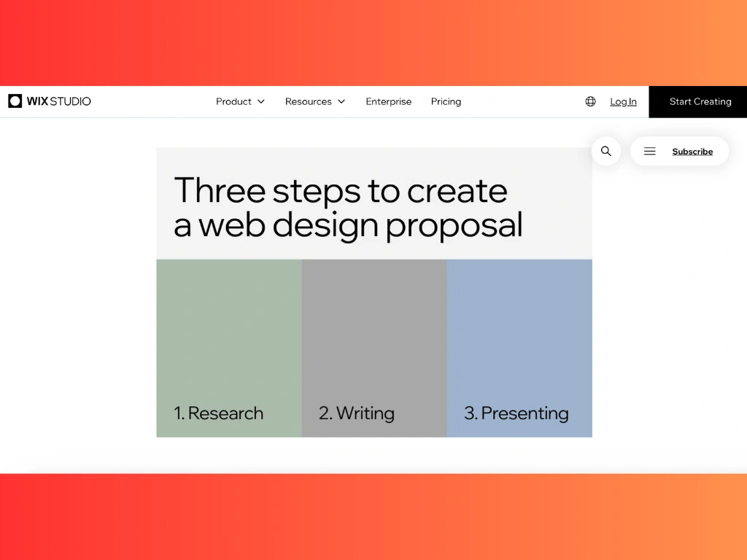This screenshot has width=747, height=560.
Task: Click the blue '3. Presenting' panel
Action: coord(519,348)
